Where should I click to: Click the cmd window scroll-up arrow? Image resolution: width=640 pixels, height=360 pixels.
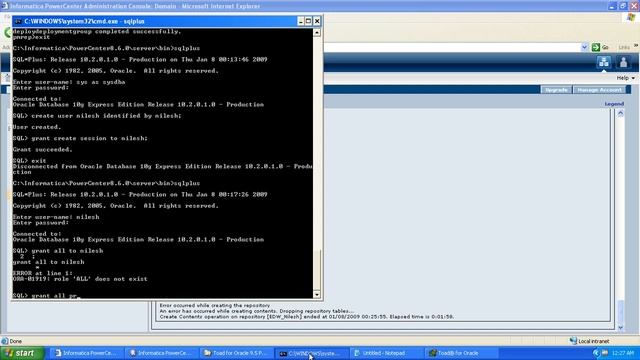click(x=317, y=32)
